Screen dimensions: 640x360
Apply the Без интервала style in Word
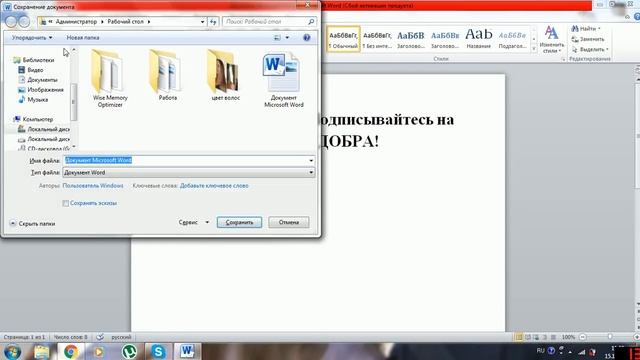pos(377,39)
